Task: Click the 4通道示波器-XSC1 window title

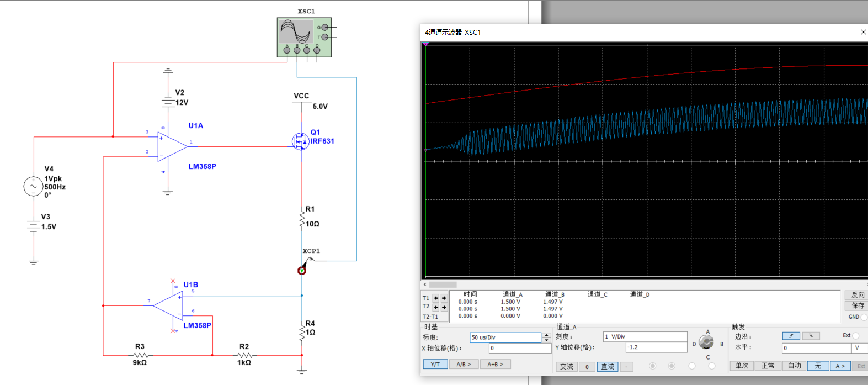Action: pos(452,33)
